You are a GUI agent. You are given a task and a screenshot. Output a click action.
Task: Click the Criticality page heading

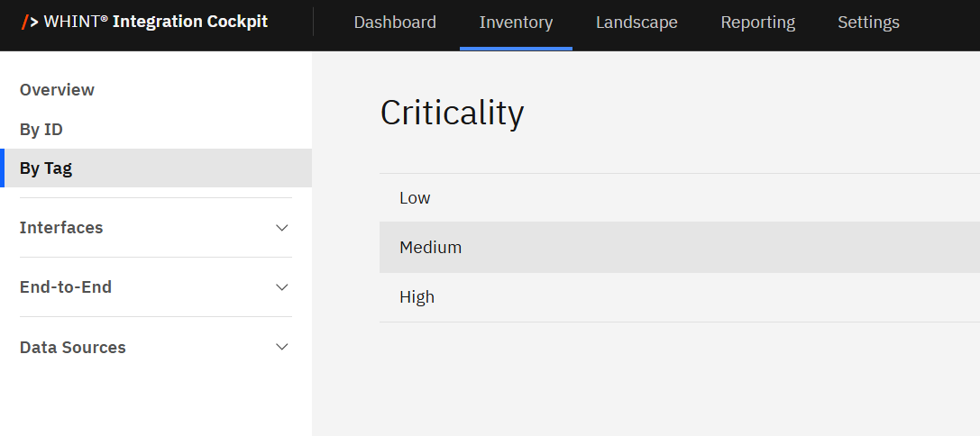452,114
